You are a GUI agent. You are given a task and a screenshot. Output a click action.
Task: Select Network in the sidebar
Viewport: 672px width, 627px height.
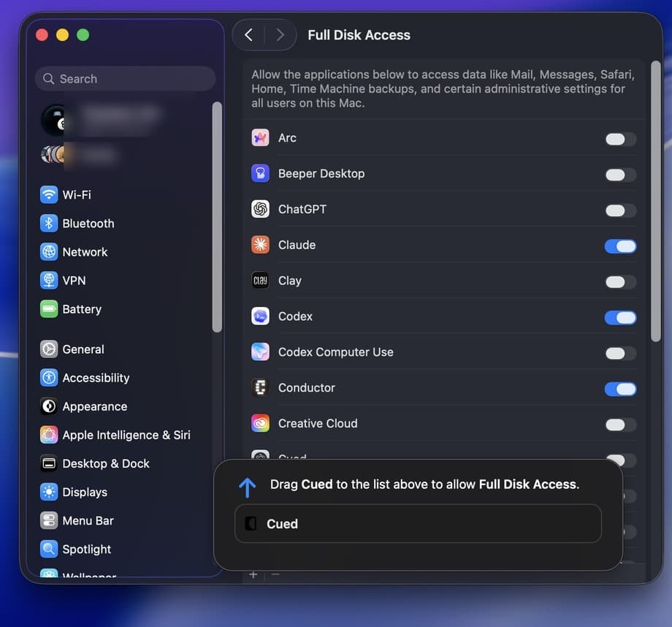click(123, 251)
